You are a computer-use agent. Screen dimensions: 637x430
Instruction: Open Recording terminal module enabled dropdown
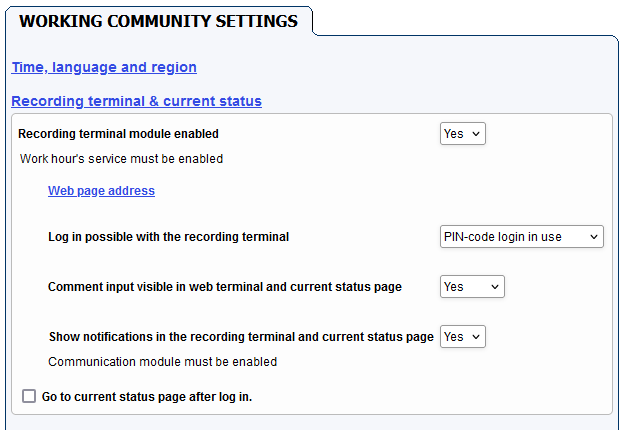coord(463,134)
